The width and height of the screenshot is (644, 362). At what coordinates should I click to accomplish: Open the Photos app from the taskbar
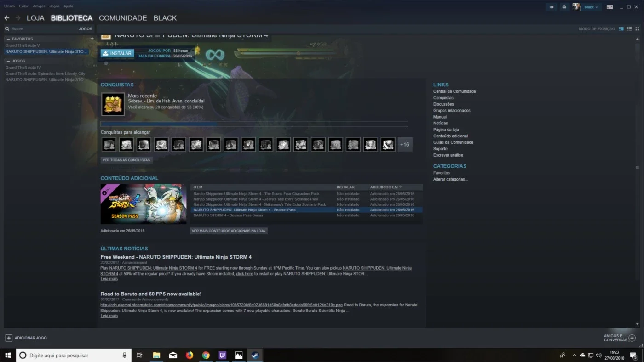pyautogui.click(x=238, y=355)
